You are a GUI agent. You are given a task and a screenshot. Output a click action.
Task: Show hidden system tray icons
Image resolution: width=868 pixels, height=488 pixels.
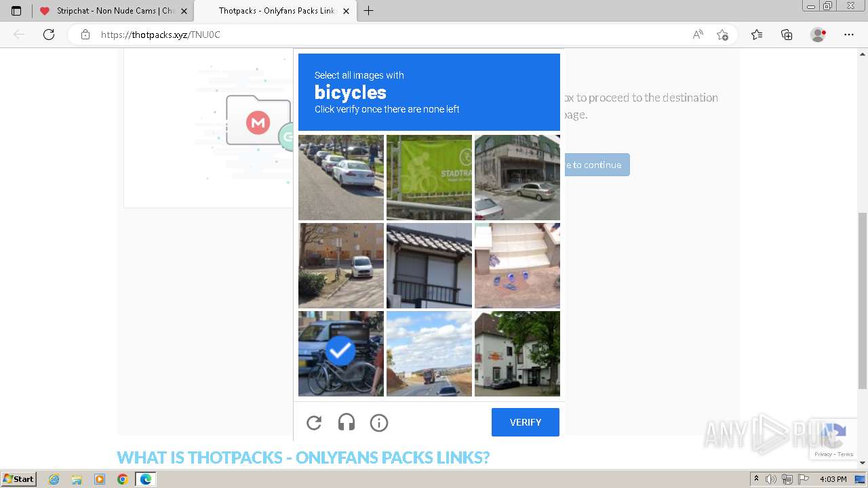click(x=757, y=479)
